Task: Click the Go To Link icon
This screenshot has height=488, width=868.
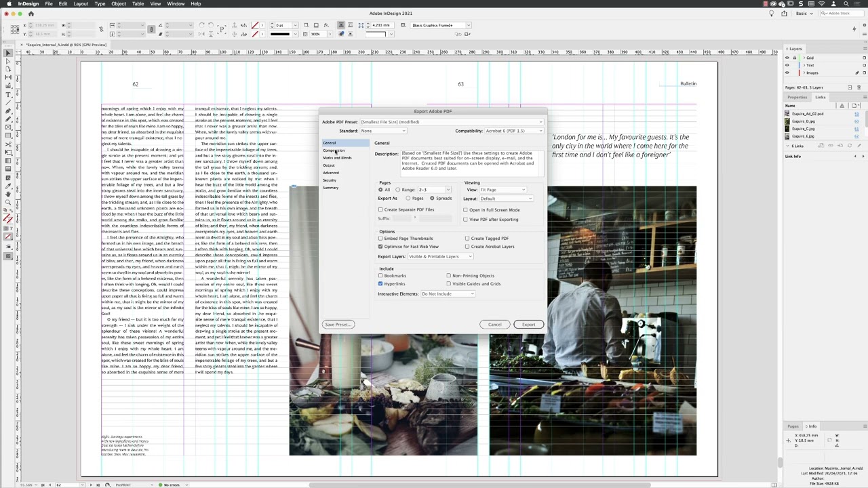Action: 840,146
